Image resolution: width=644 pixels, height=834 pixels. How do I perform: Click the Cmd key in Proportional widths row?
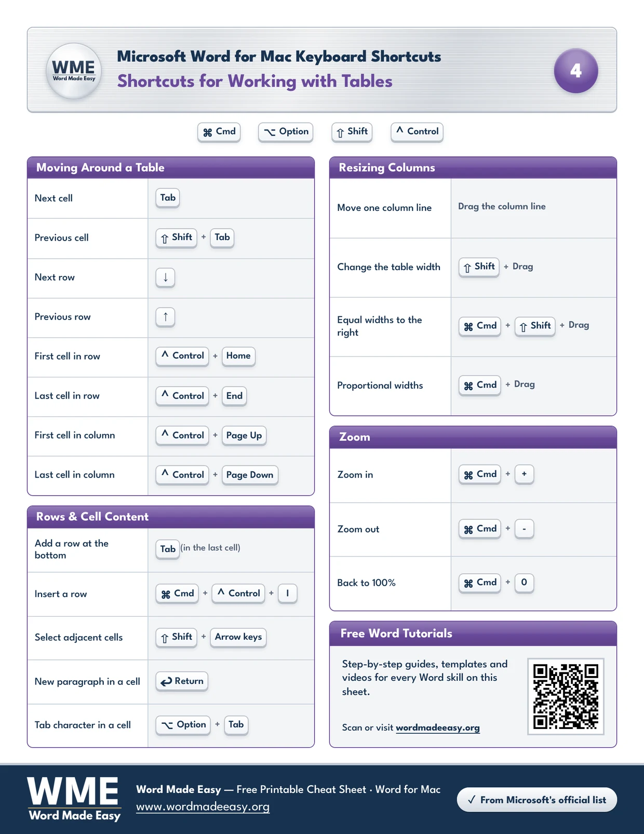480,386
